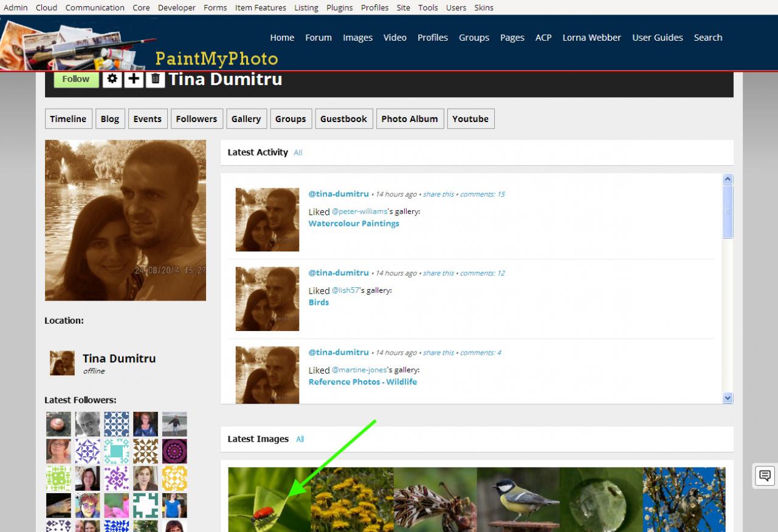This screenshot has height=532, width=778.
Task: Open the Plugins menu
Action: click(x=340, y=8)
